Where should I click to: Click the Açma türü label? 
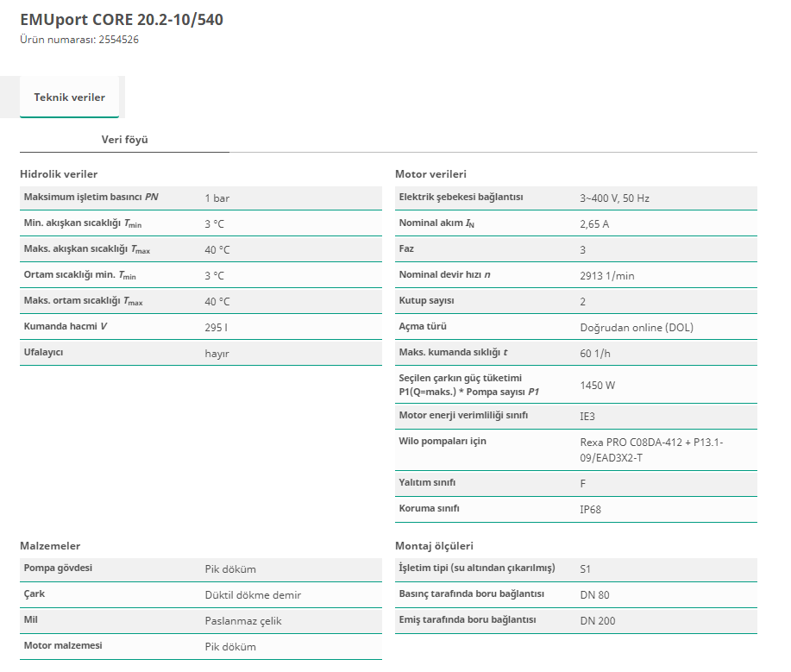423,326
